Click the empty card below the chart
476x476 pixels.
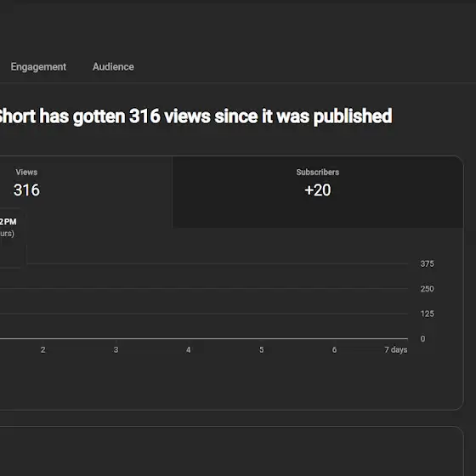[231, 451]
